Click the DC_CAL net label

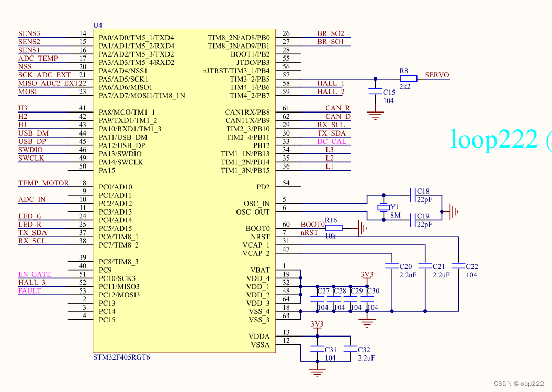pos(331,141)
